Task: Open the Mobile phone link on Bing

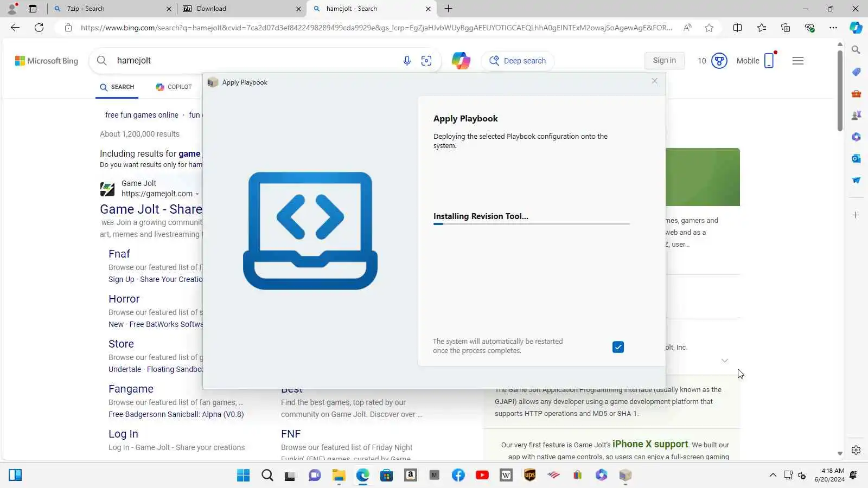Action: (x=755, y=61)
